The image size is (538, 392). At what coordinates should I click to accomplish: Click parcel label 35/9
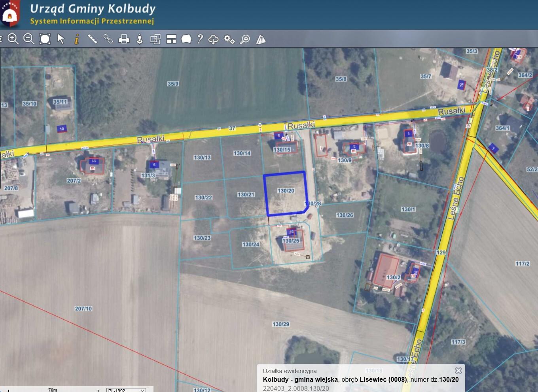173,84
